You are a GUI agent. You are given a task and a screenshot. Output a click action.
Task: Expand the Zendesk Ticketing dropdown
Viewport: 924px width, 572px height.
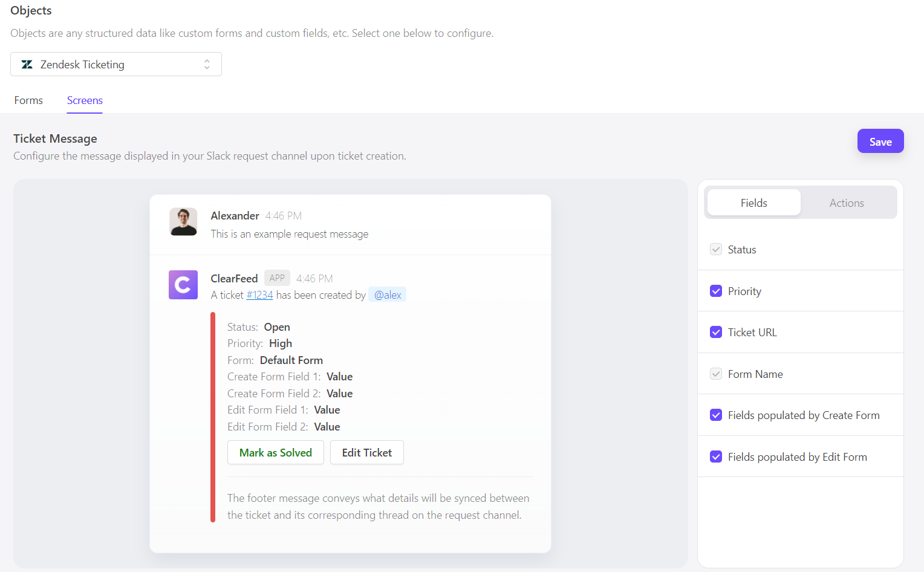115,65
